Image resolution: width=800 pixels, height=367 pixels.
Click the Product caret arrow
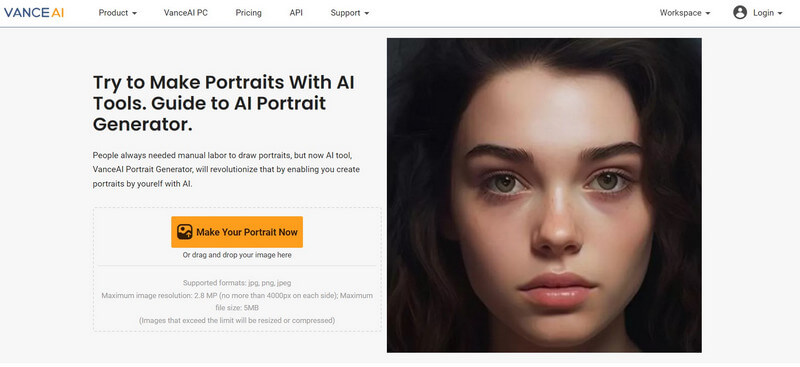pyautogui.click(x=134, y=14)
